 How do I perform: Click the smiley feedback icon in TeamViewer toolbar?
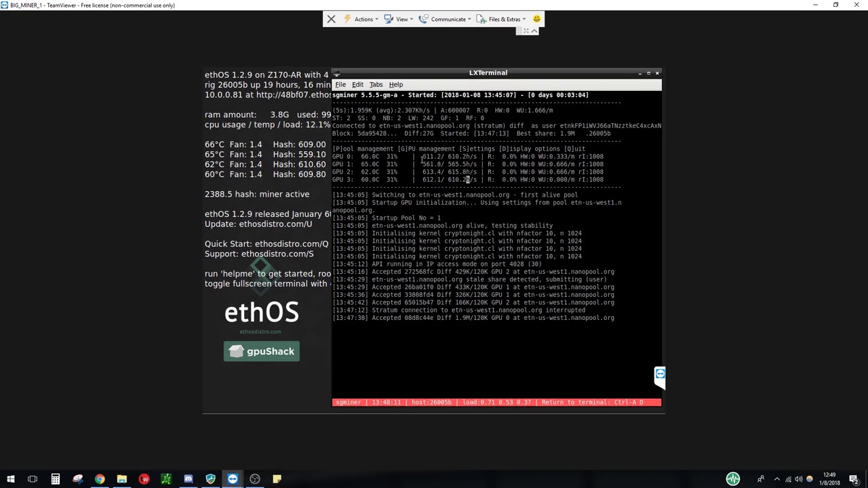(536, 19)
